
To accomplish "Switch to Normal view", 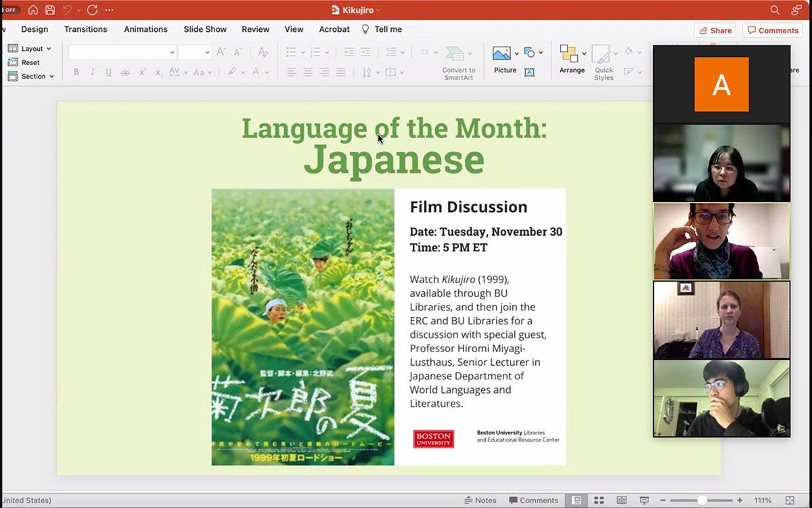I will click(x=577, y=501).
